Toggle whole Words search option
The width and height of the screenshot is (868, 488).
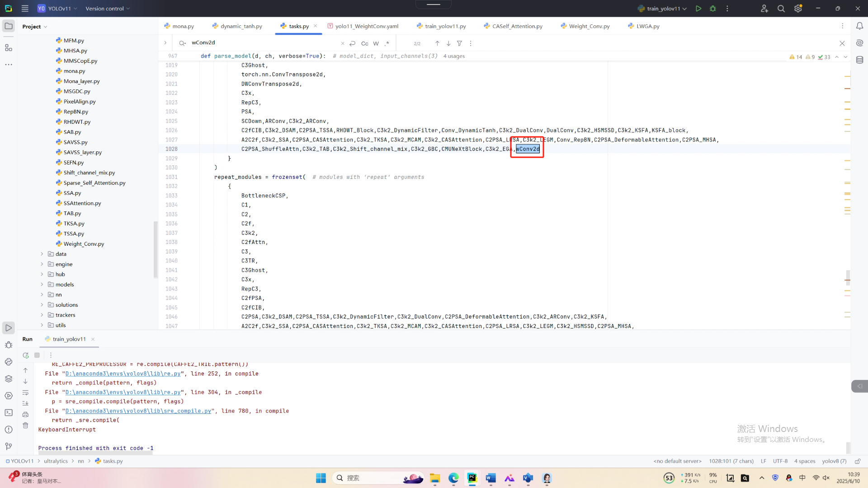click(x=376, y=43)
